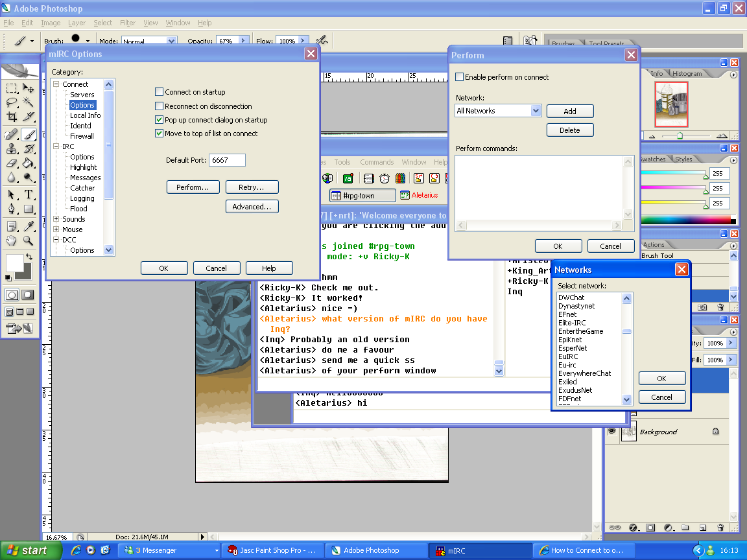Open the Flow slider flyout arrow
This screenshot has width=747, height=560.
[x=303, y=40]
